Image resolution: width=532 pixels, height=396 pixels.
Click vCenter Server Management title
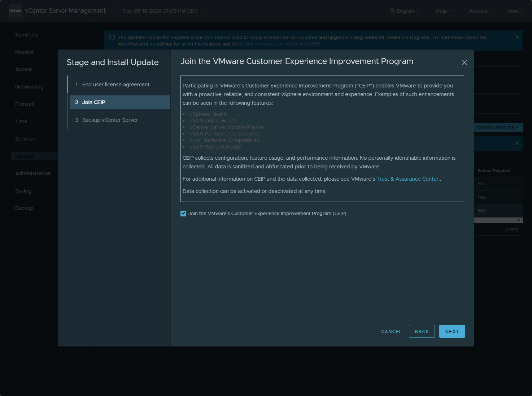click(x=65, y=11)
